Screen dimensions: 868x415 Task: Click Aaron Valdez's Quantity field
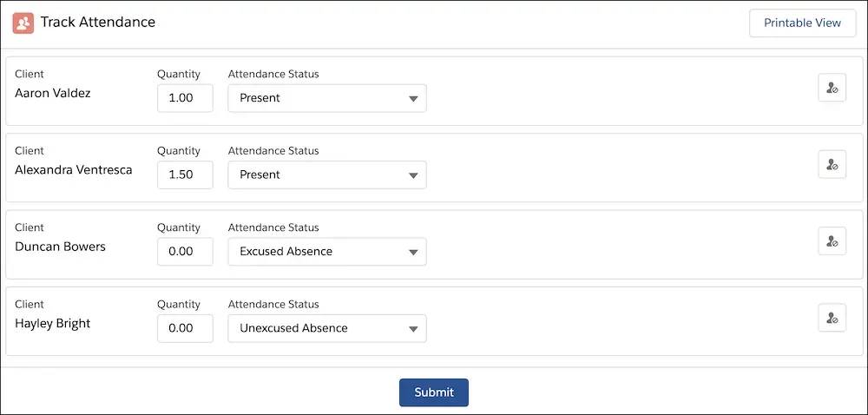(185, 98)
